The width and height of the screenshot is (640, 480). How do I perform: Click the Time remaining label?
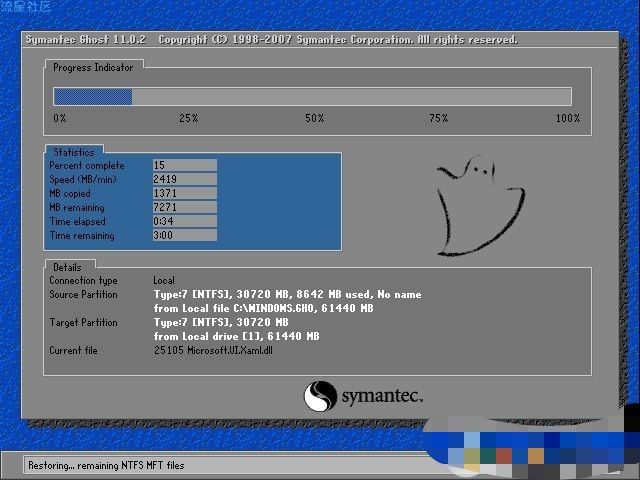tap(82, 236)
